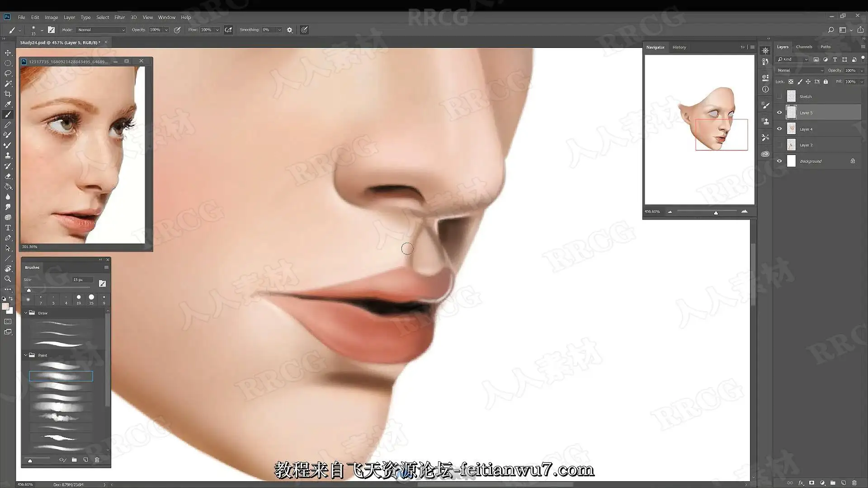Image resolution: width=868 pixels, height=488 pixels.
Task: Hide Layer 4 visibility eye
Action: 779,129
